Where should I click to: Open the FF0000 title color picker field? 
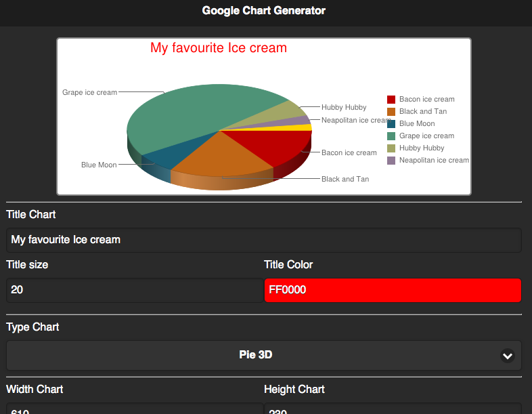point(393,290)
